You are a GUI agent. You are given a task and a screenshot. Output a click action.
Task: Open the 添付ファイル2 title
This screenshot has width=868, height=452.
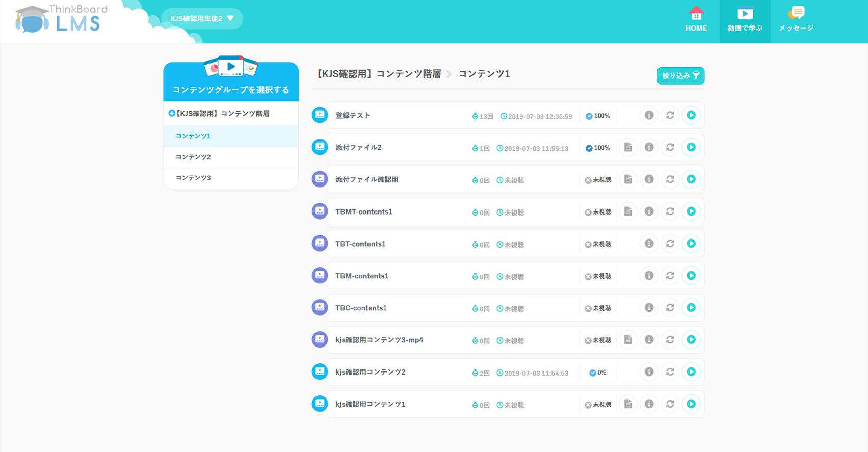[x=358, y=148]
